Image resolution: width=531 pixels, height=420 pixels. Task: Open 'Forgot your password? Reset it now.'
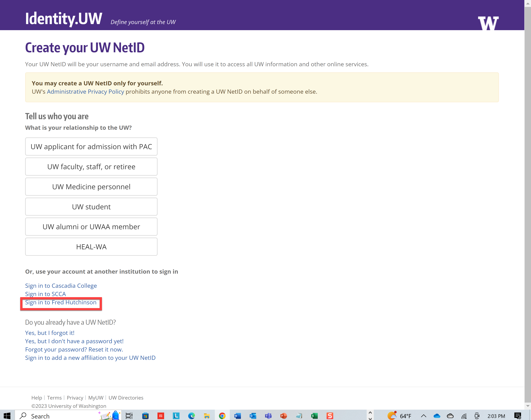[x=74, y=350]
